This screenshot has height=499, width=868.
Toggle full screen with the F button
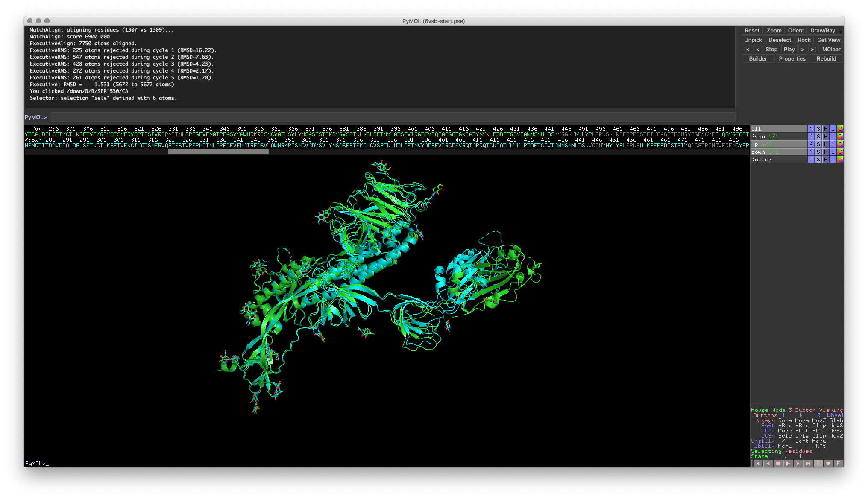838,464
